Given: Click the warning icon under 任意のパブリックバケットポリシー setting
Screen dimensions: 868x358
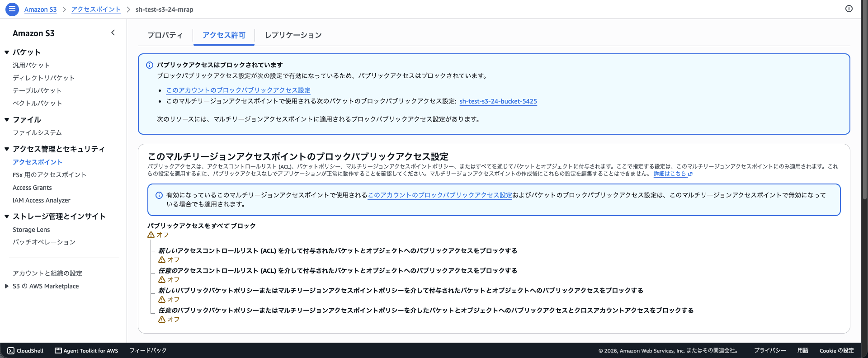Looking at the screenshot, I should pos(162,320).
